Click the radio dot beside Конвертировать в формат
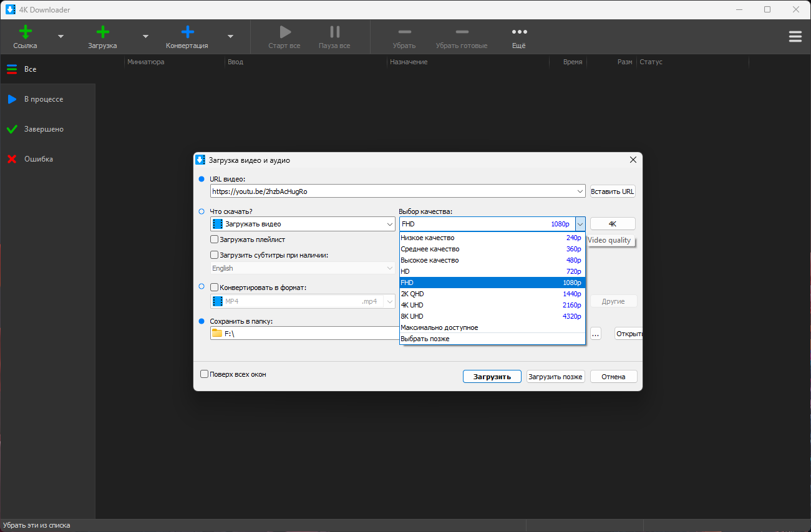 202,286
